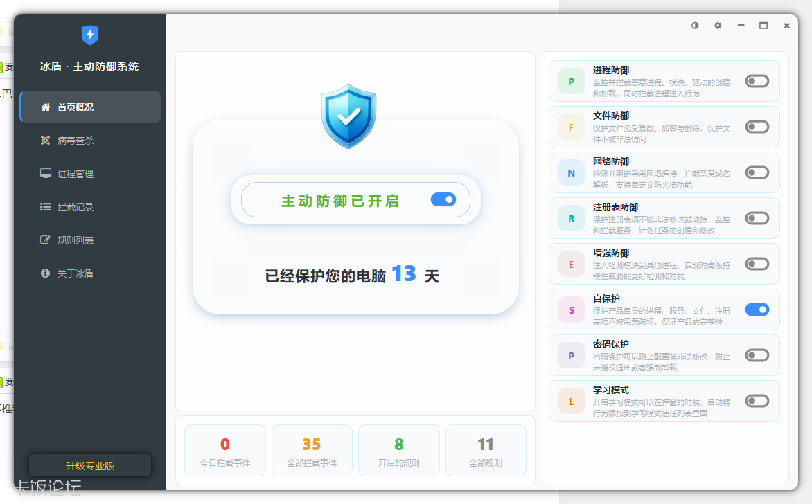Enable the 网络防御 toggle
The image size is (812, 504).
(757, 172)
